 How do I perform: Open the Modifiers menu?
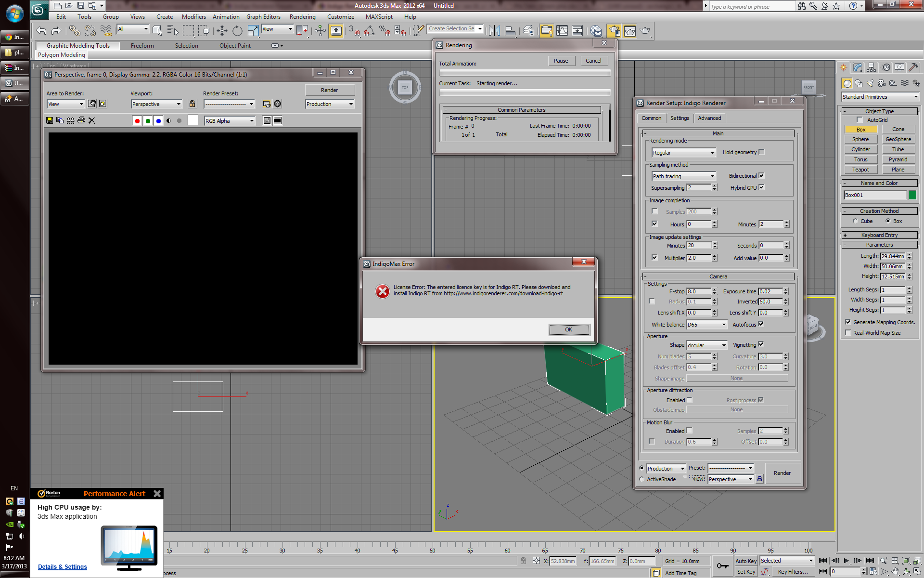tap(193, 17)
